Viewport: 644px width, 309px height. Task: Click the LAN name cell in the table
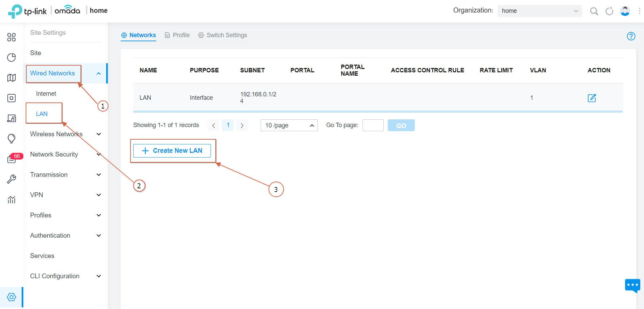tap(145, 98)
